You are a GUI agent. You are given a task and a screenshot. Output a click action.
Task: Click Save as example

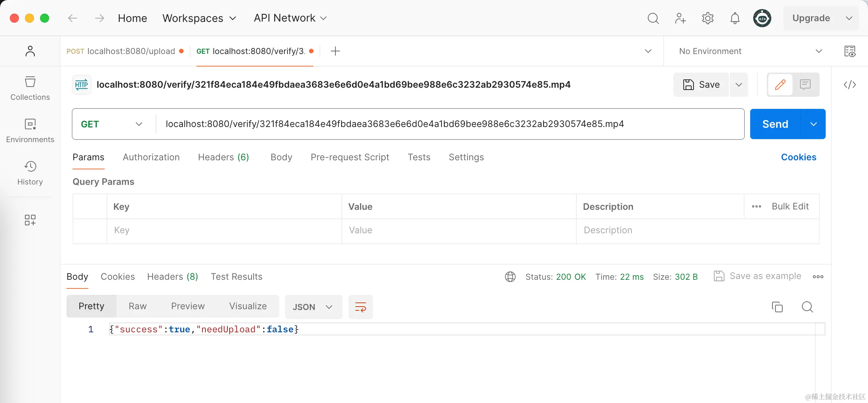tap(758, 276)
